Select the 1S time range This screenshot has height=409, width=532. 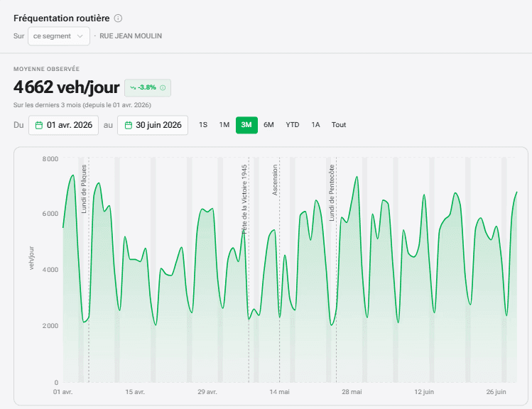[x=203, y=125]
